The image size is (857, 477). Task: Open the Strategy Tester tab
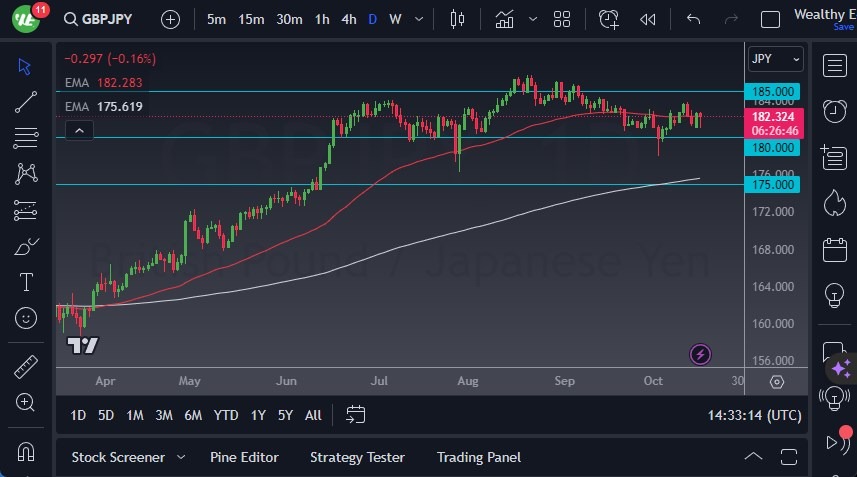[x=357, y=457]
